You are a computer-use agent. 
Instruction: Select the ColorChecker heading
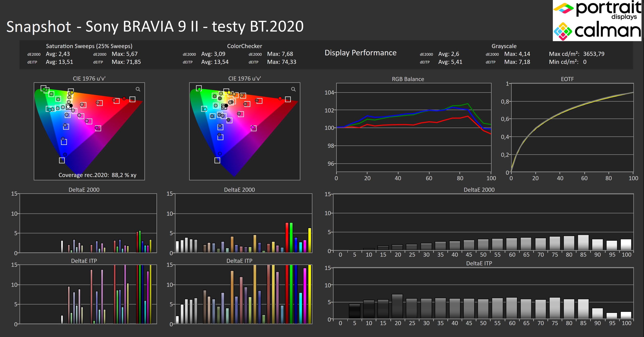[245, 46]
